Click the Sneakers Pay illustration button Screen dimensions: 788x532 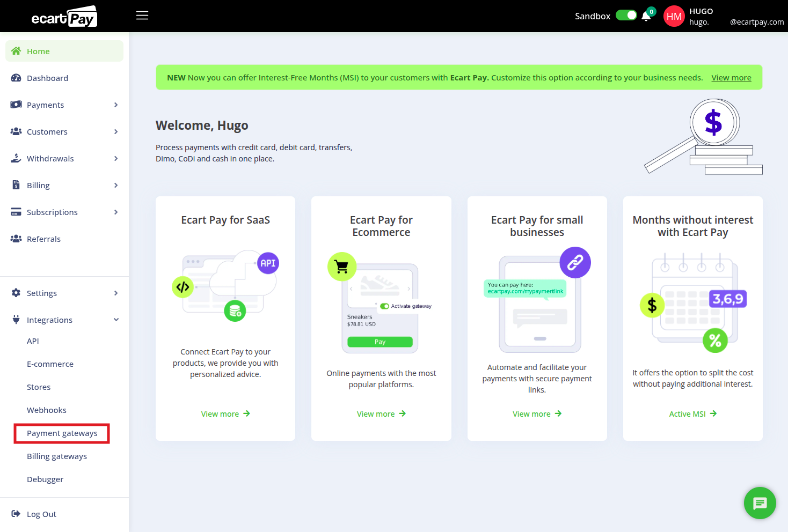[380, 342]
